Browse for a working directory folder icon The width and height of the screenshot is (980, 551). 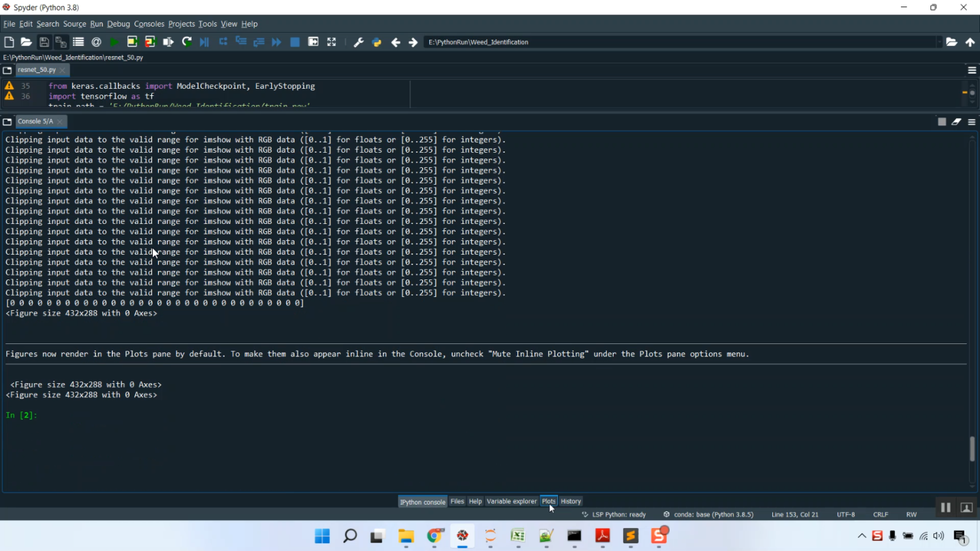952,42
